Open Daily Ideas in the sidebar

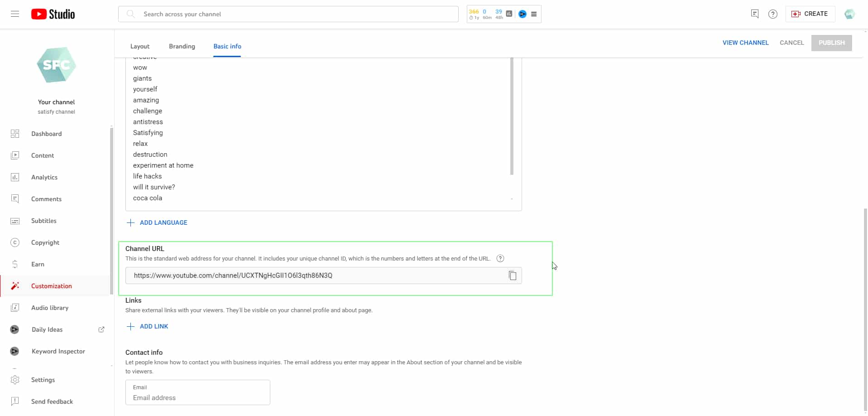pyautogui.click(x=47, y=329)
